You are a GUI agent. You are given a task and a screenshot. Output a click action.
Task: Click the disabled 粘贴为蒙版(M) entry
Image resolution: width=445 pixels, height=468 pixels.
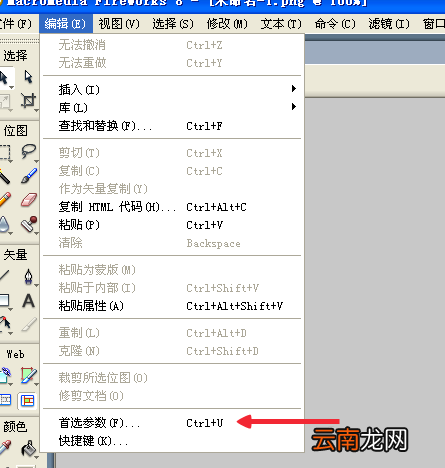click(172, 270)
